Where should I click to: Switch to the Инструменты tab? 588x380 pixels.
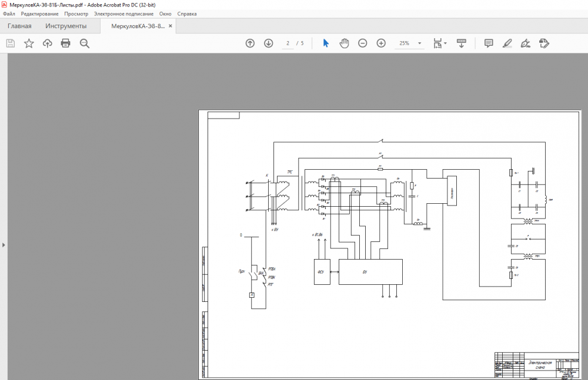point(66,26)
